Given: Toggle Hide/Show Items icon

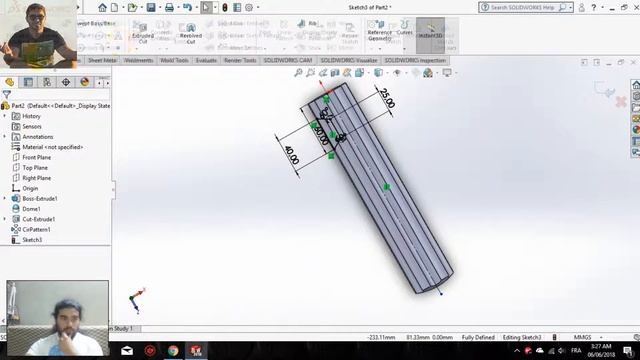Looking at the screenshot, I should (397, 73).
